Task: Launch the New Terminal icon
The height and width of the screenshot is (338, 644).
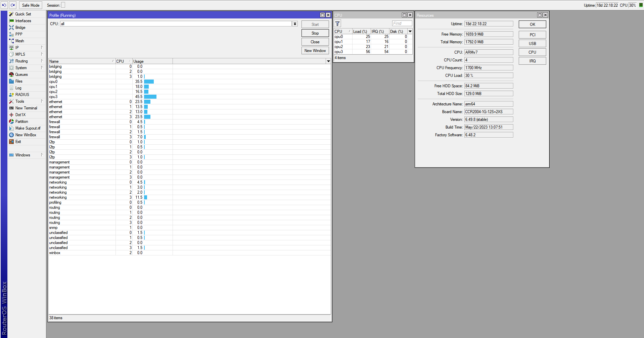Action: pyautogui.click(x=11, y=108)
